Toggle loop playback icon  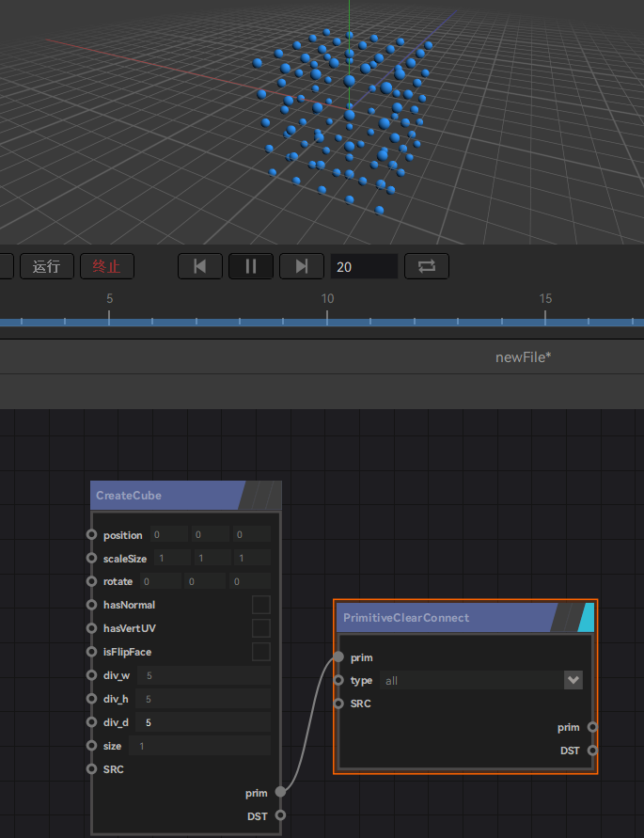(x=427, y=266)
